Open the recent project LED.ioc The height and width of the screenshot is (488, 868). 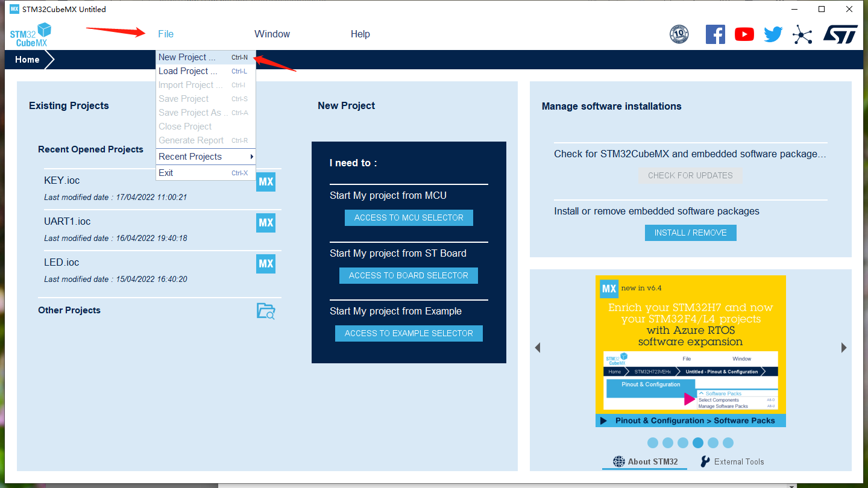click(61, 262)
